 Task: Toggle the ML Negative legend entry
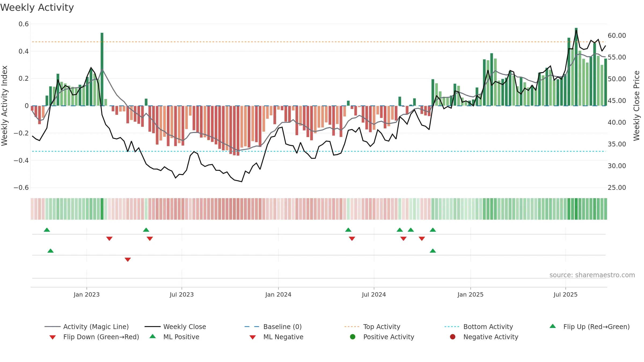pyautogui.click(x=276, y=337)
